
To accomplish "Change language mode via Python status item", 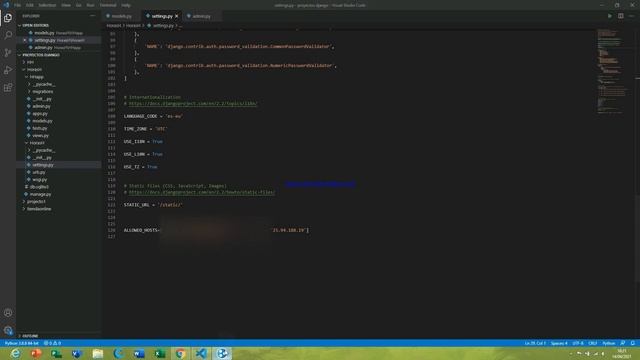I will [609, 343].
